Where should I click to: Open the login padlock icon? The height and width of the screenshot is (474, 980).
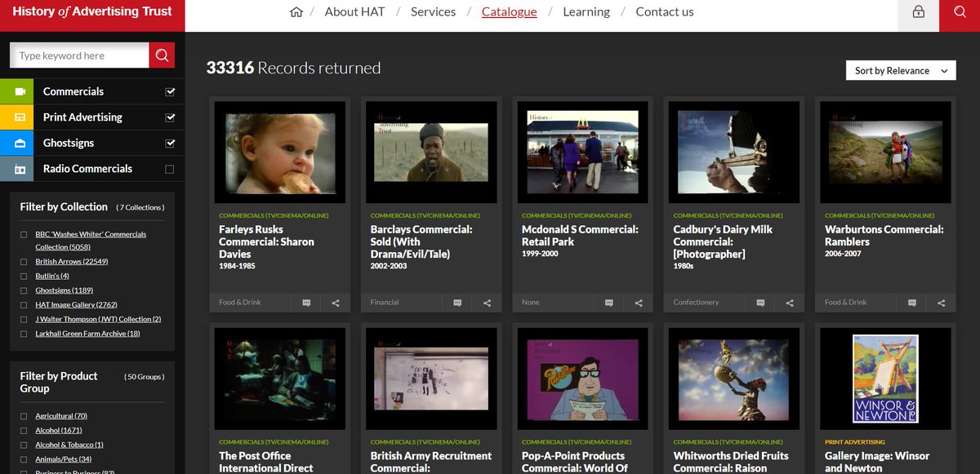(x=919, y=12)
